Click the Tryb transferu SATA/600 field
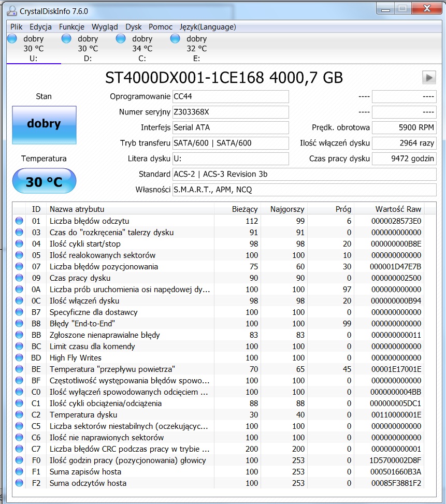The width and height of the screenshot is (446, 504). coord(231,143)
